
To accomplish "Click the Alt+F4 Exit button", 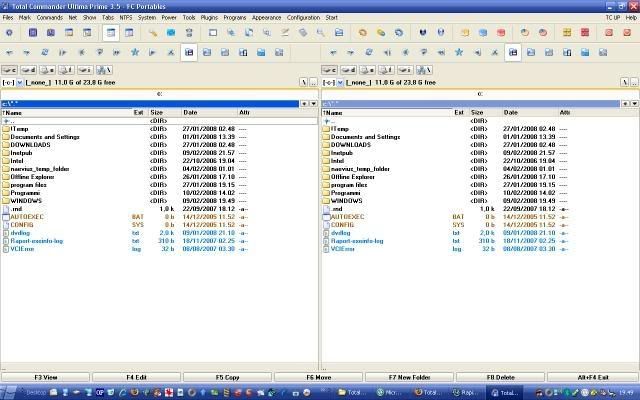I will coord(593,378).
